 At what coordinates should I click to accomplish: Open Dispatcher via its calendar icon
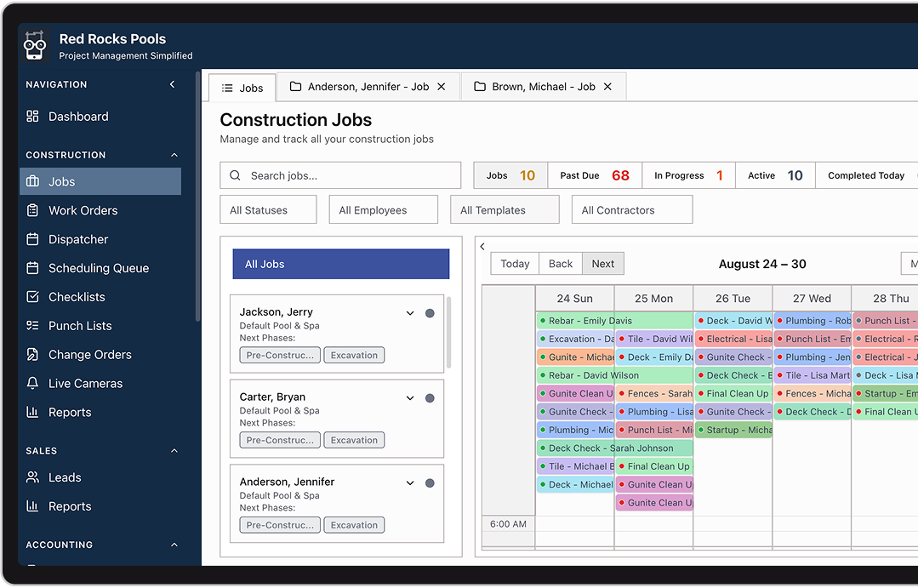(x=32, y=239)
